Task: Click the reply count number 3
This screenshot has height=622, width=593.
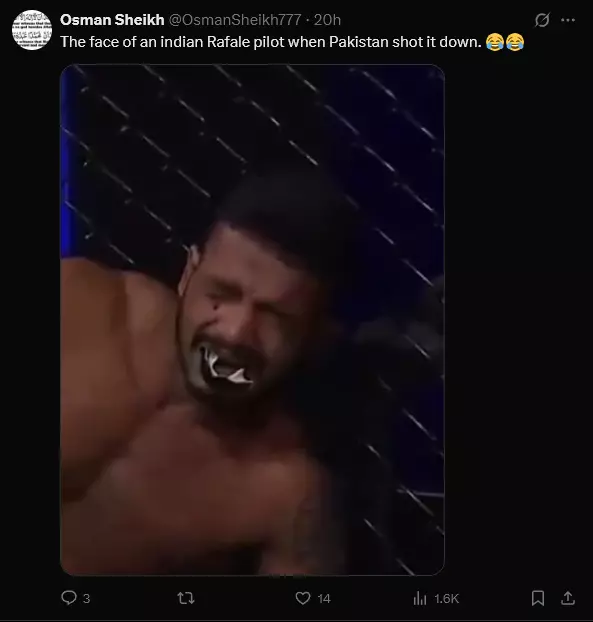Action: [x=86, y=599]
